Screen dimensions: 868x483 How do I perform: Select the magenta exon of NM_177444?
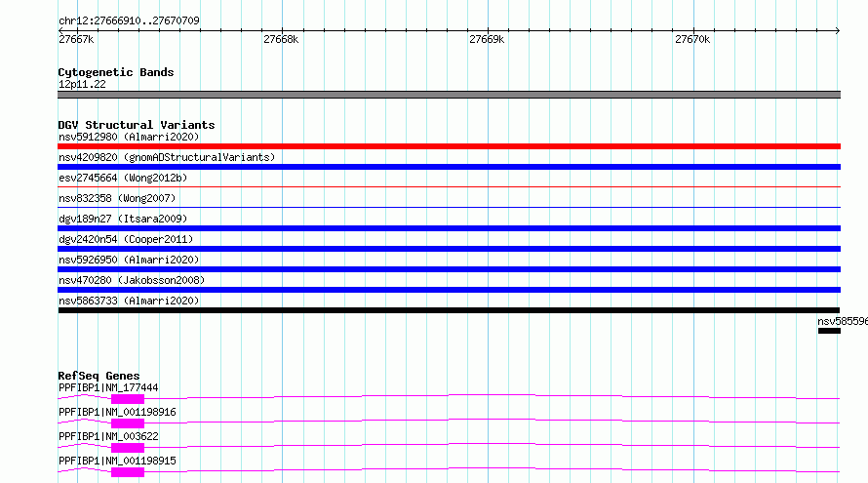coord(128,399)
